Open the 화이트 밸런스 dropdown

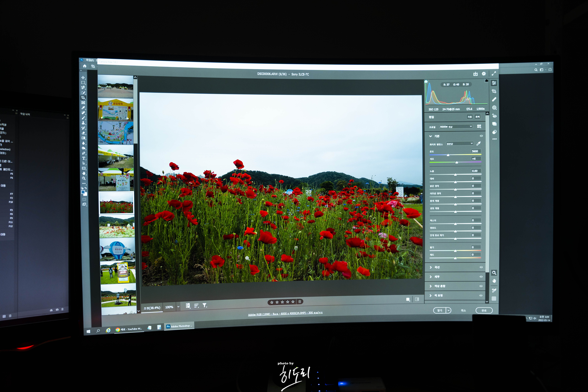[460, 143]
